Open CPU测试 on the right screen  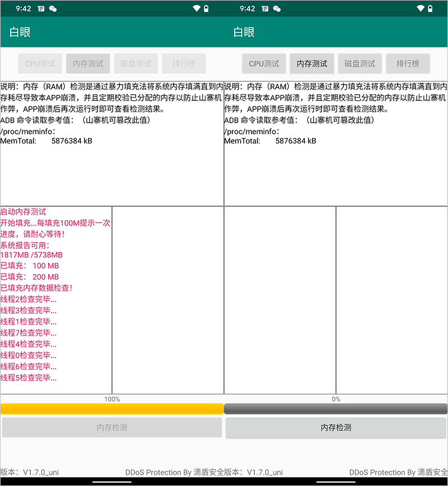click(264, 64)
